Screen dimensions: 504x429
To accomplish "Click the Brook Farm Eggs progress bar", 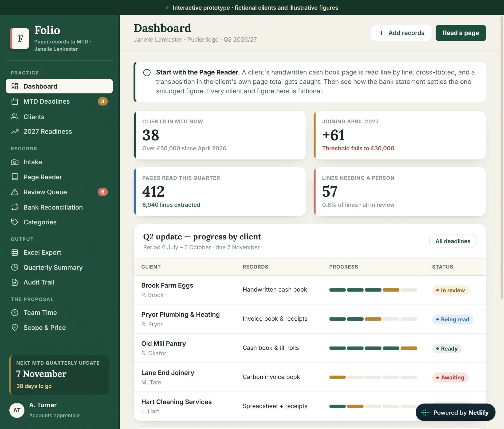I will (x=373, y=290).
